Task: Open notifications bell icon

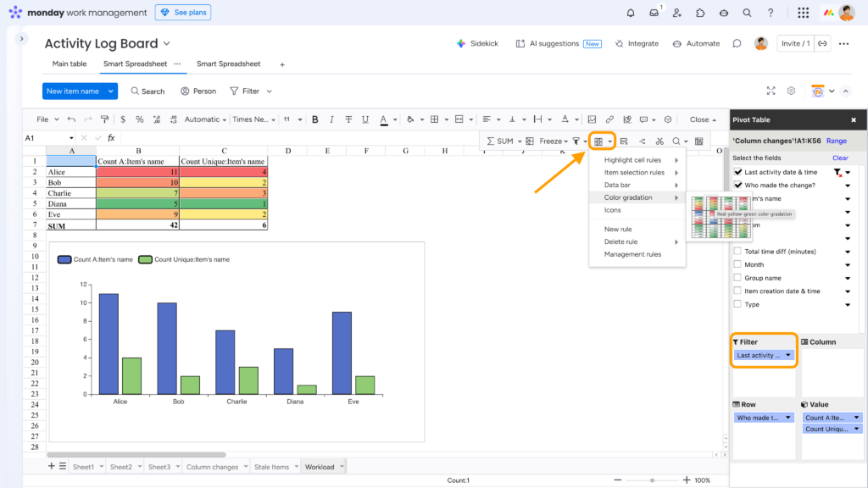Action: click(631, 13)
